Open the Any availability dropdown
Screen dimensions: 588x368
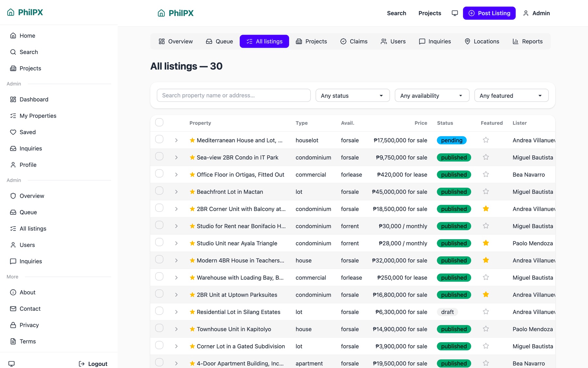(432, 96)
